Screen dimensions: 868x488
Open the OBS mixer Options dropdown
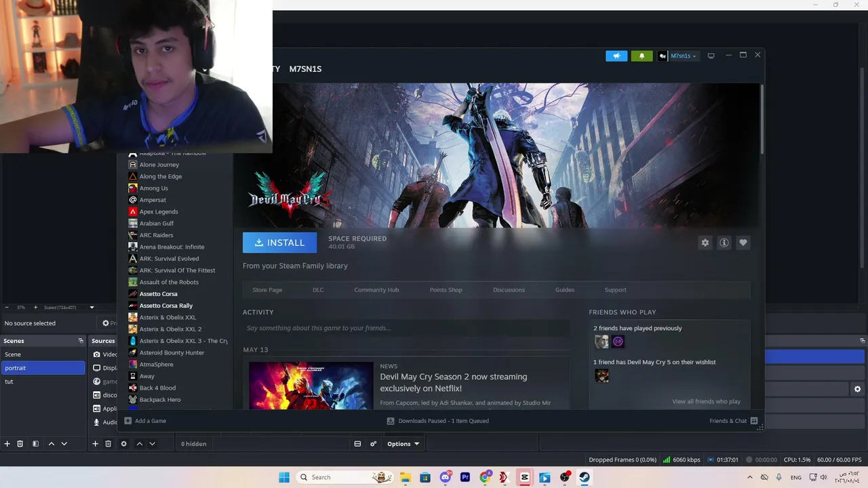coord(403,444)
